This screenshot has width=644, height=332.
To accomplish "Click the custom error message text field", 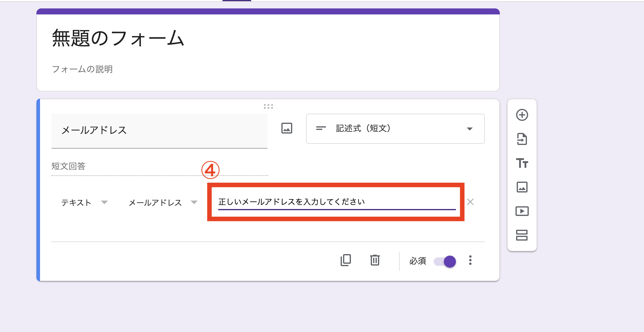I will click(336, 202).
